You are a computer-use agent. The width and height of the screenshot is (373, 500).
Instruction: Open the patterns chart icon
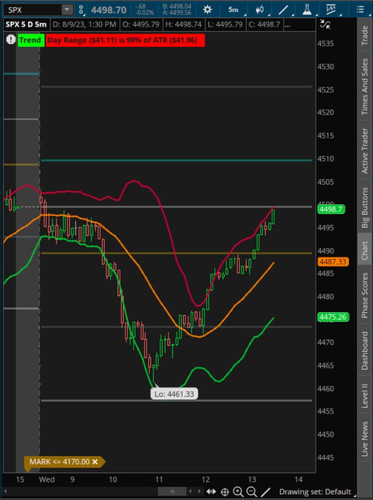pyautogui.click(x=331, y=10)
